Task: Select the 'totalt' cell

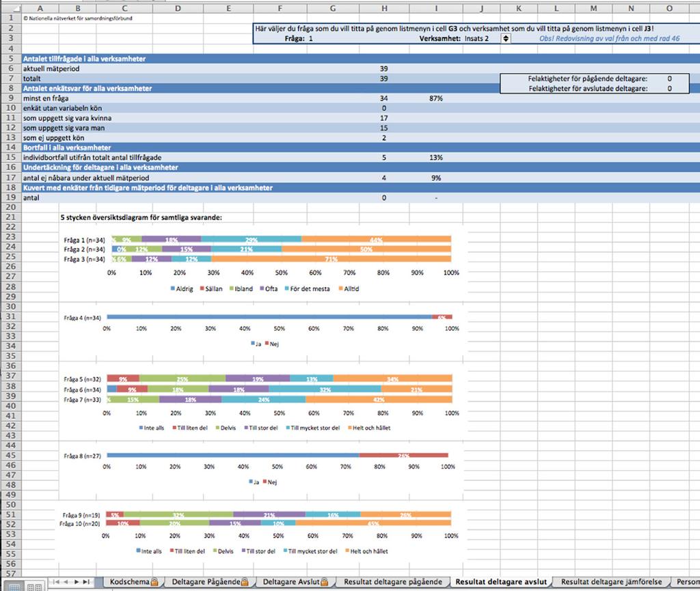Action: tap(31, 79)
